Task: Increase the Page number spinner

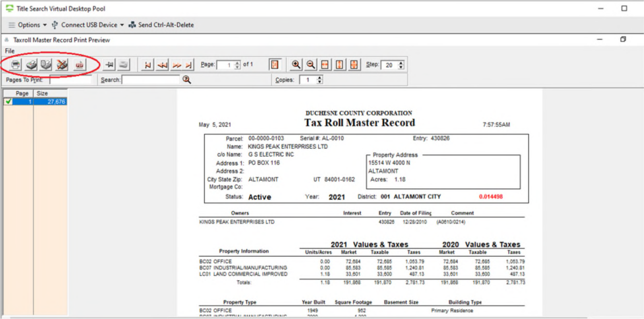Action: coord(238,62)
